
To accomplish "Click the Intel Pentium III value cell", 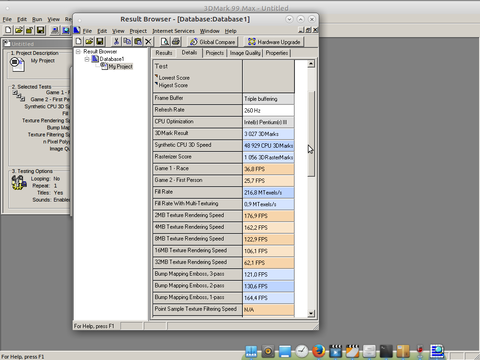I will (269, 122).
